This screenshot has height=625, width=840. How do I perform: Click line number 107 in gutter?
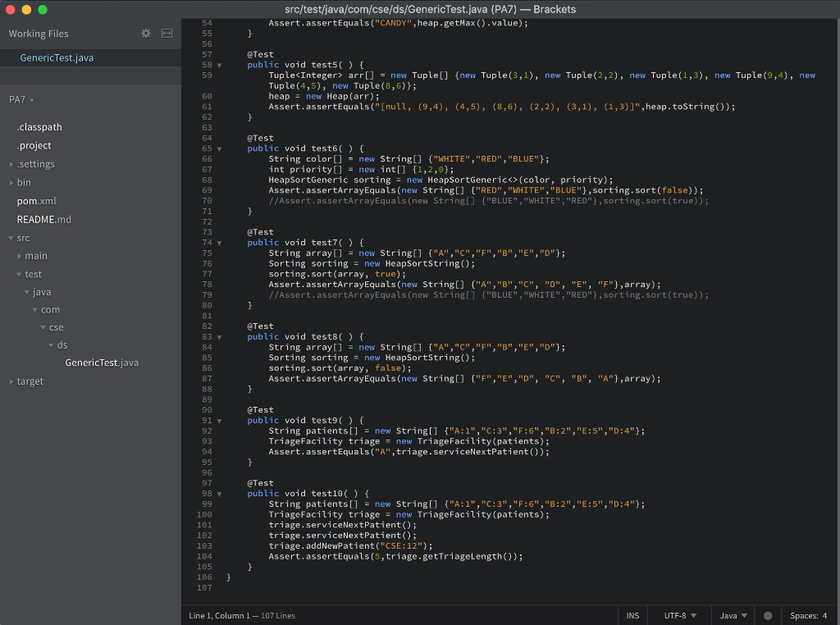204,588
